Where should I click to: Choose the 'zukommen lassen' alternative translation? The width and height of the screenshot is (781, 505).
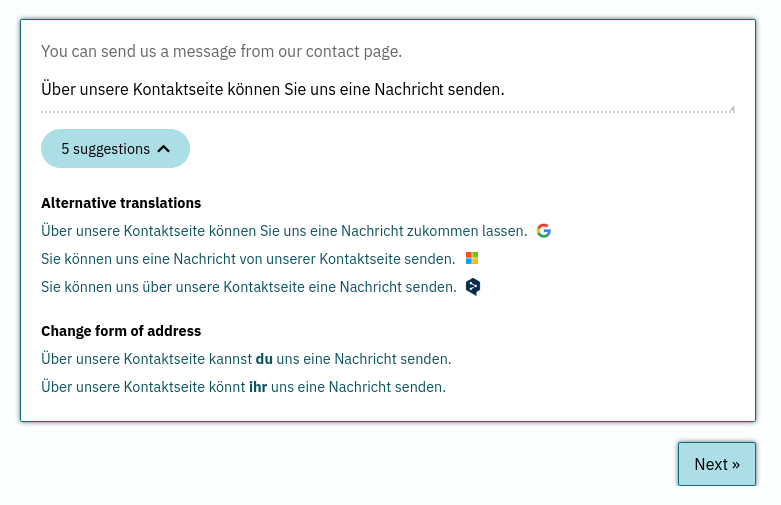coord(284,231)
